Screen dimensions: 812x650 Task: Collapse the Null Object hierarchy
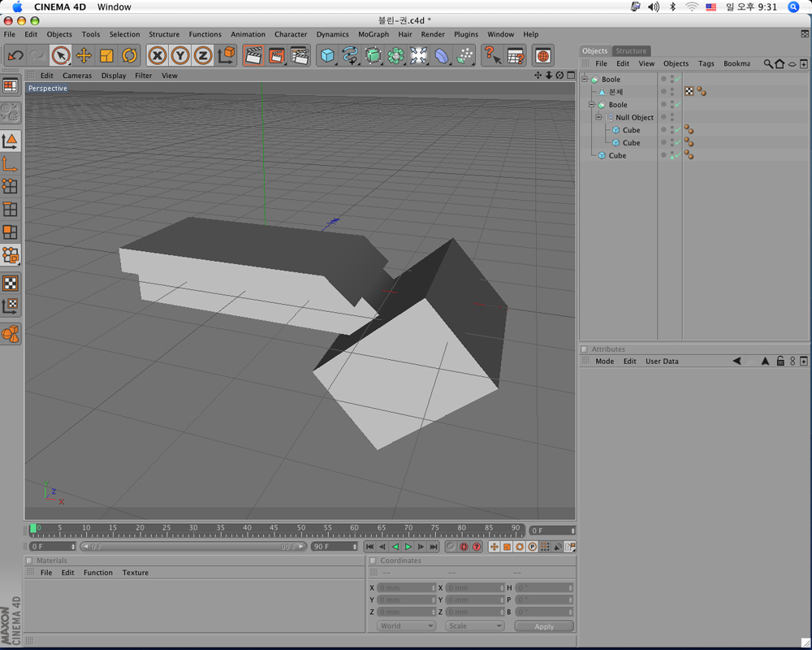pyautogui.click(x=598, y=118)
